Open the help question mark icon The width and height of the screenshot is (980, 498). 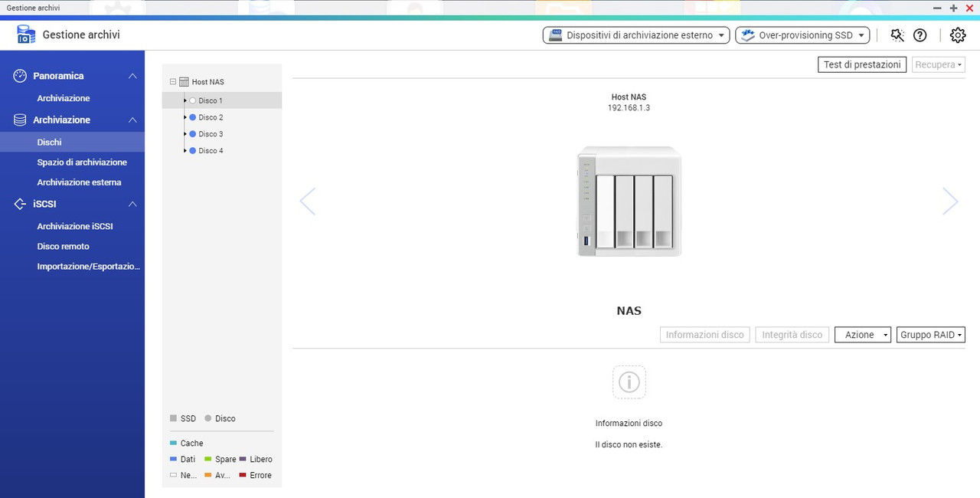click(x=920, y=35)
